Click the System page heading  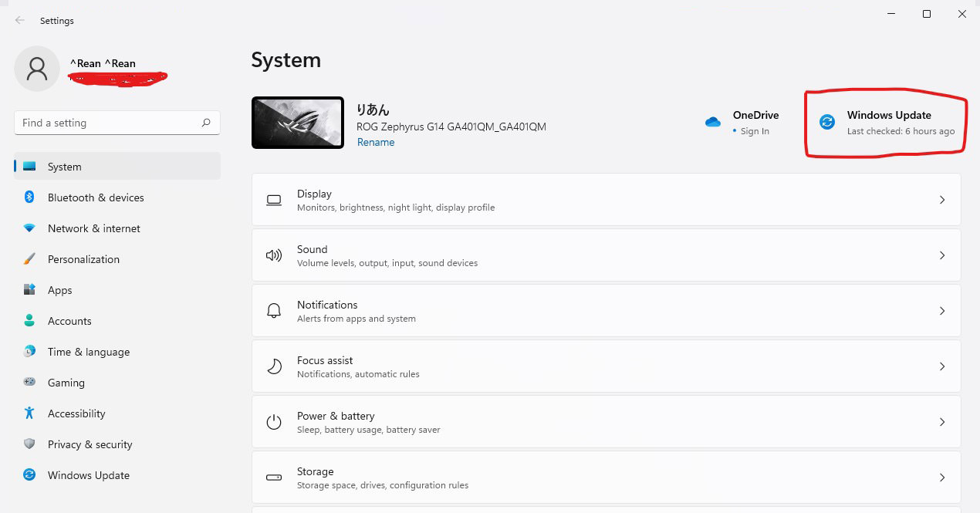point(286,60)
